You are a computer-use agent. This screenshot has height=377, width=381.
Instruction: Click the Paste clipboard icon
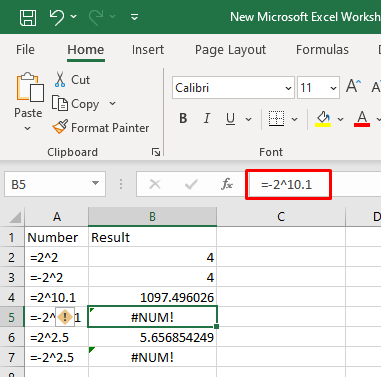30,87
